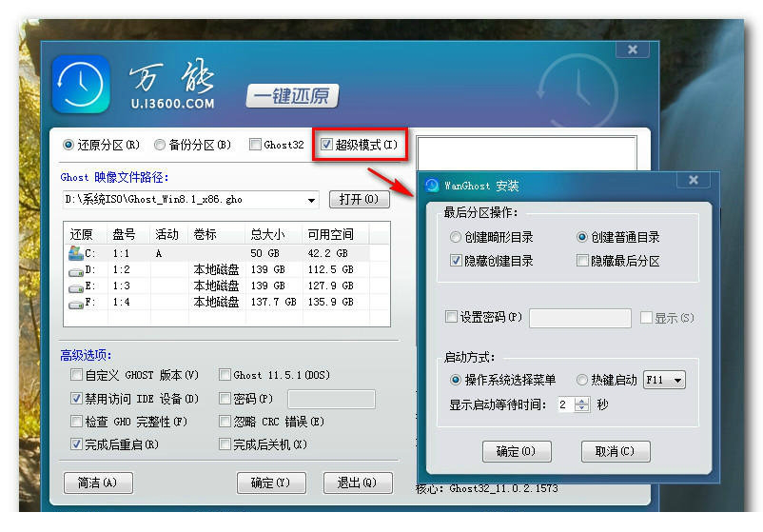The image size is (763, 532).
Task: Select 还原分区(R) radio option
Action: point(68,145)
